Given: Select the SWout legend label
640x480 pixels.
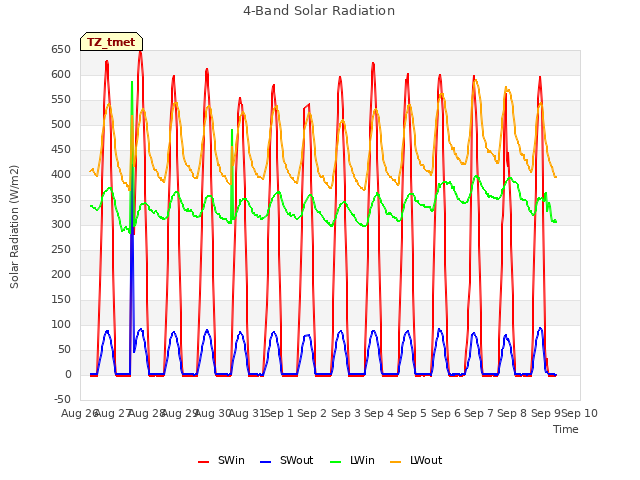Looking at the screenshot, I should pyautogui.click(x=296, y=460).
